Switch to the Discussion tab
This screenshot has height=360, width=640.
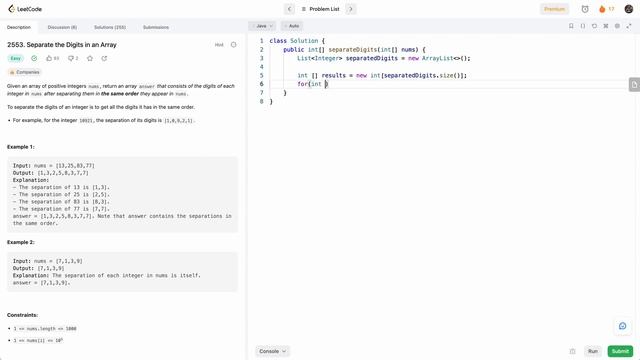(62, 27)
